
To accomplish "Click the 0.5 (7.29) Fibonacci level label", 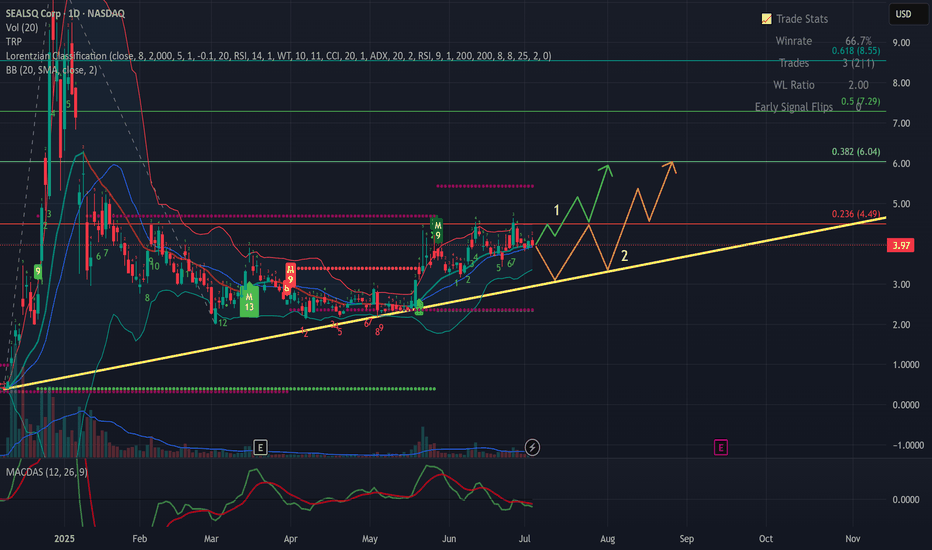I will tap(861, 102).
